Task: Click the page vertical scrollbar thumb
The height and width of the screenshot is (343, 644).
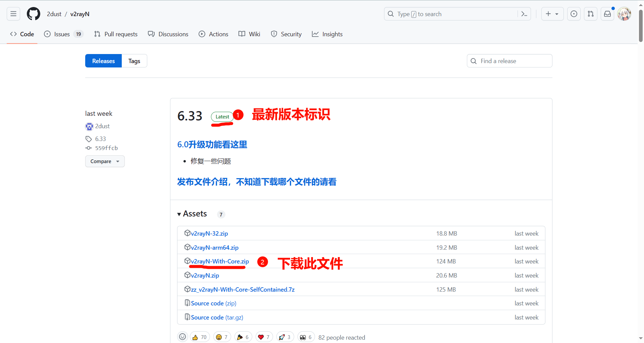Action: [x=641, y=26]
